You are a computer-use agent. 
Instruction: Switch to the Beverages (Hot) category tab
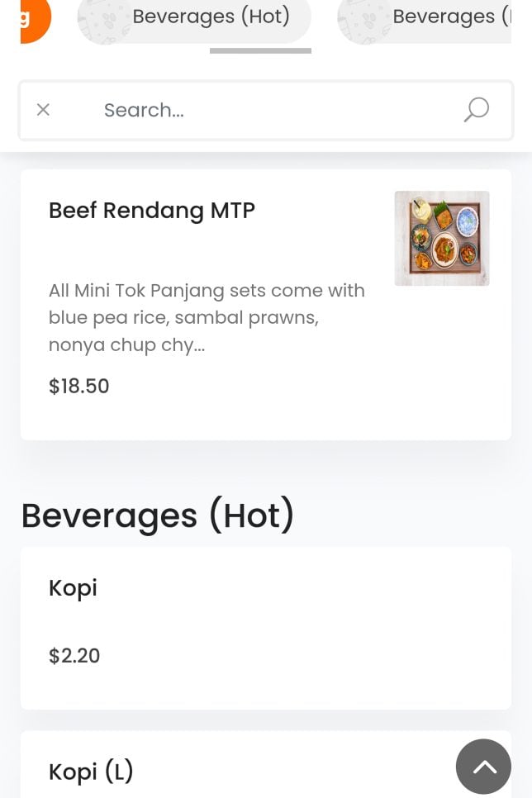coord(211,17)
